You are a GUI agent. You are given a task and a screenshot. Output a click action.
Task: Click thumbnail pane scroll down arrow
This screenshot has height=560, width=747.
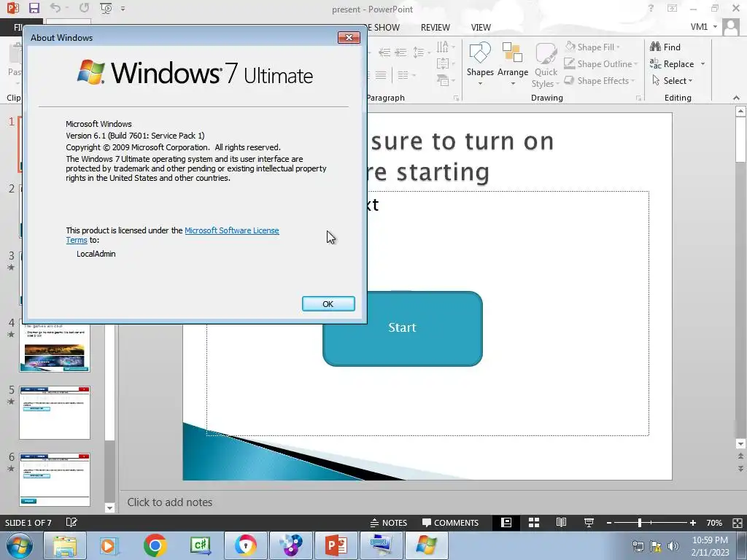[109, 507]
